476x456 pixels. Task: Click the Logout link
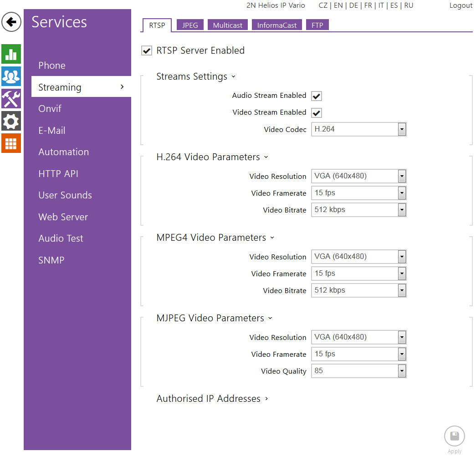[461, 5]
